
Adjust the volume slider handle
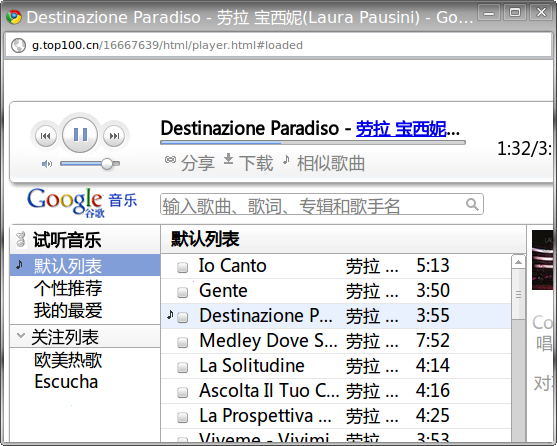point(107,164)
